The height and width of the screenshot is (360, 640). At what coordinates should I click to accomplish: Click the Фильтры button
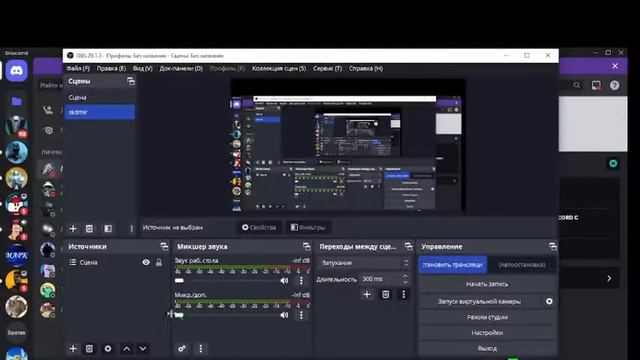(308, 227)
